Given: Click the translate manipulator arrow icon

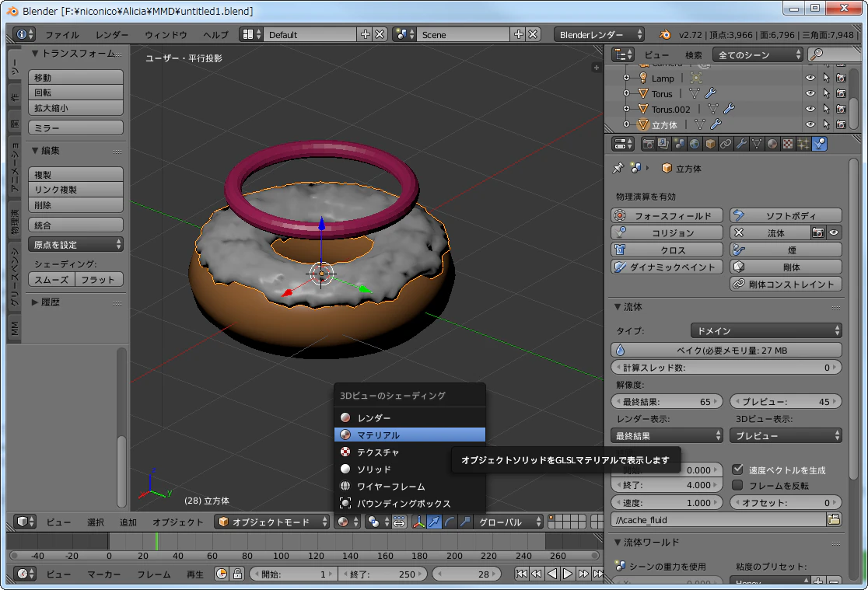Looking at the screenshot, I should pos(435,522).
